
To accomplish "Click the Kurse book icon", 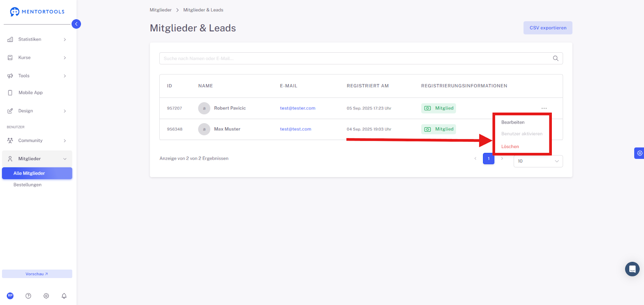I will coord(10,58).
